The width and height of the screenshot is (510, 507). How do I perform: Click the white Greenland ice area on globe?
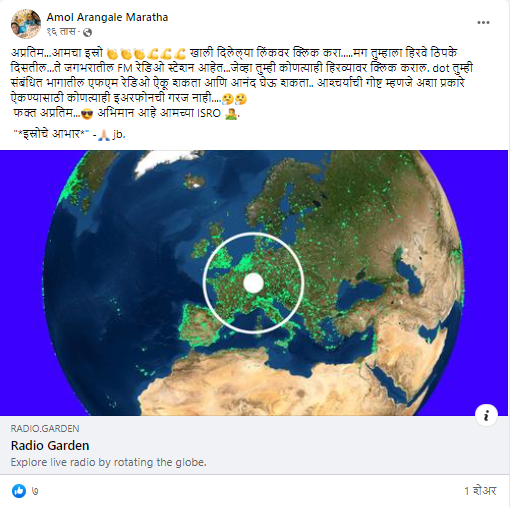163,162
